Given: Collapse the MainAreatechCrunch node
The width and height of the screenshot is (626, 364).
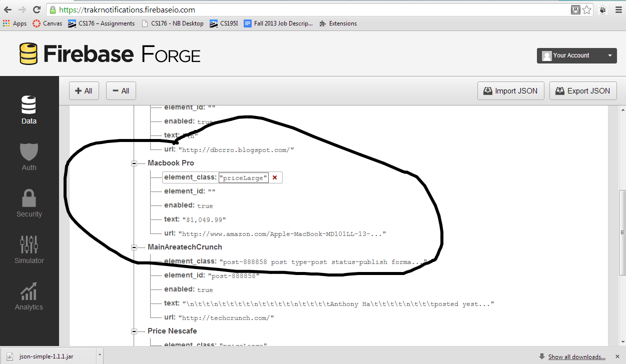Looking at the screenshot, I should pos(134,247).
